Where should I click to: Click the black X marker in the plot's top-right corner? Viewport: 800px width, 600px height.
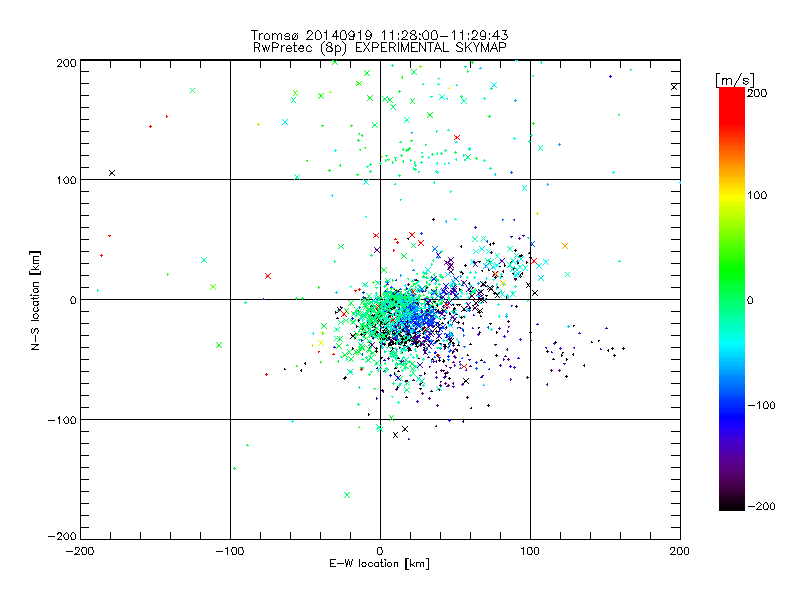[x=674, y=87]
